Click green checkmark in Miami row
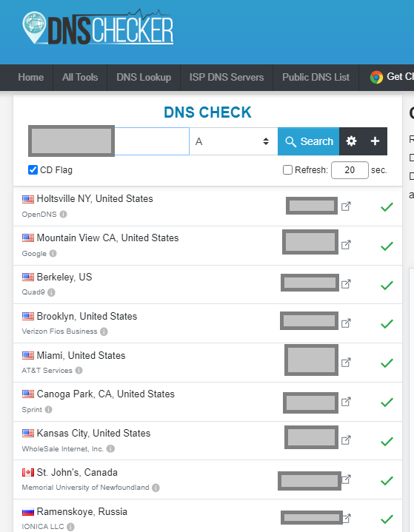The width and height of the screenshot is (414, 532). pyautogui.click(x=387, y=363)
